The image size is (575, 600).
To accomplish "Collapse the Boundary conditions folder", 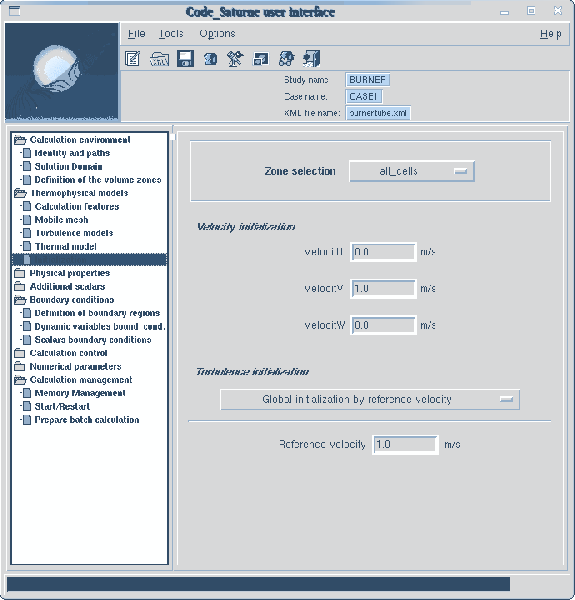I will tap(20, 300).
